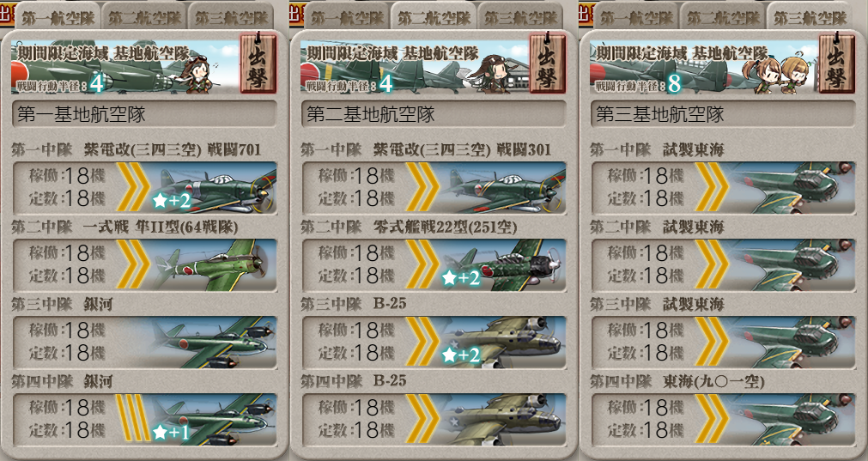This screenshot has width=868, height=461.
Task: Select the 一式戦 隼II型(64戦隊) aircraft image
Action: tap(214, 265)
